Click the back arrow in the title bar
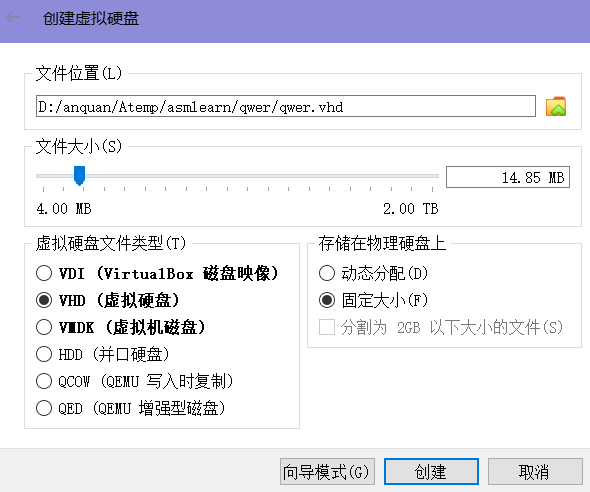Image resolution: width=590 pixels, height=492 pixels. tap(14, 17)
